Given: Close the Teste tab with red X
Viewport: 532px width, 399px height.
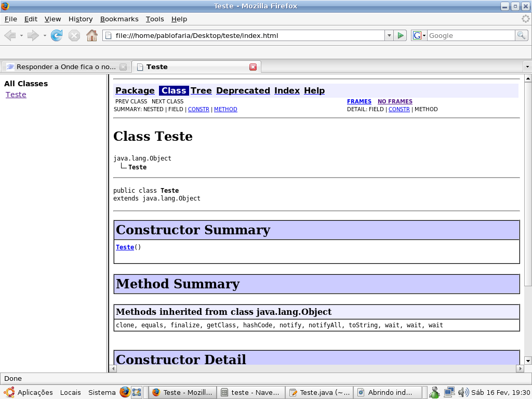Looking at the screenshot, I should (x=253, y=67).
